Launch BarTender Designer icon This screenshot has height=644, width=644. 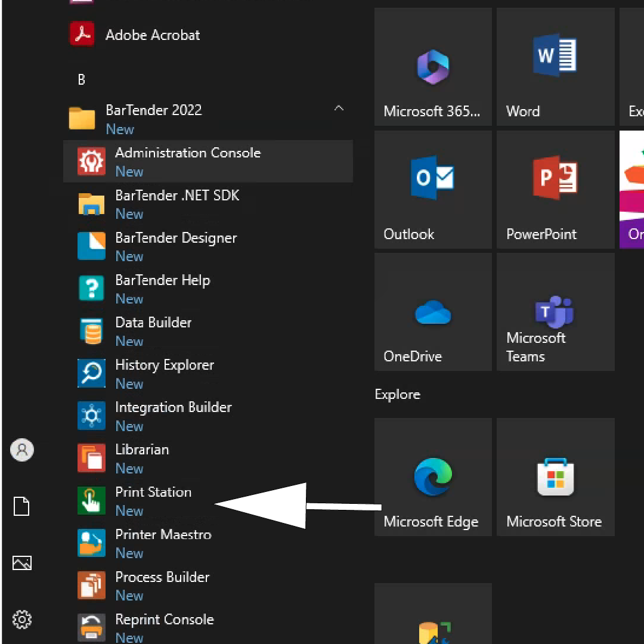91,246
